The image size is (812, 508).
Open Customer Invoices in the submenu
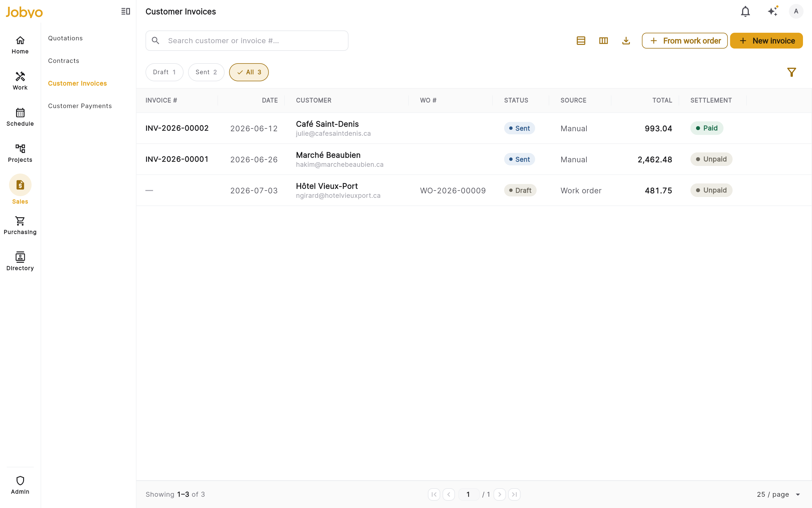78,83
